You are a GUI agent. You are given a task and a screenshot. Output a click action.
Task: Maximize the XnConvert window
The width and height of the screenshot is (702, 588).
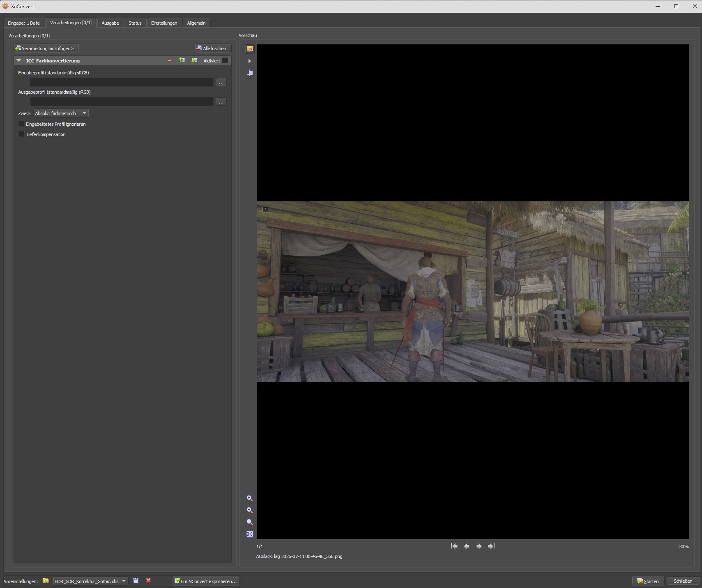(x=676, y=6)
